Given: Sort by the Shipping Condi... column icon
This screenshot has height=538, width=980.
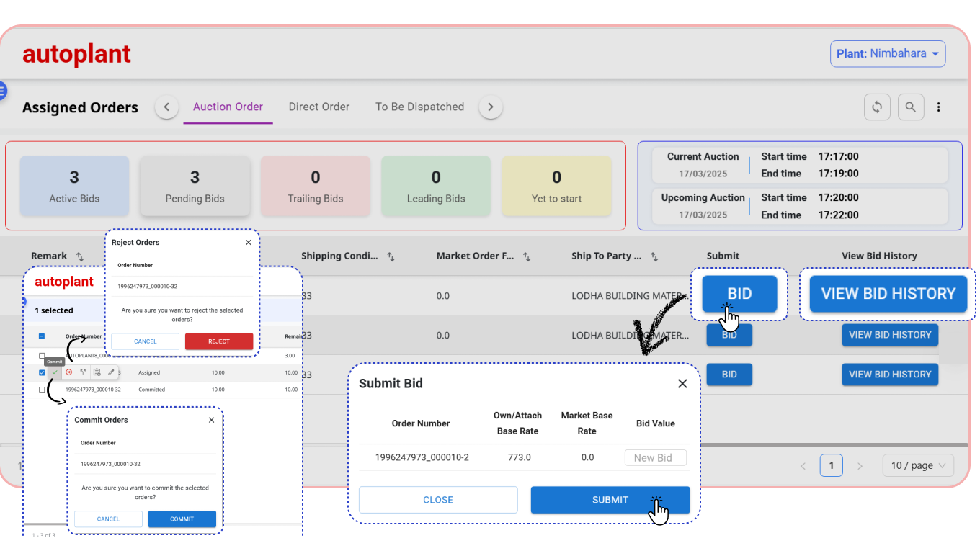Looking at the screenshot, I should click(x=391, y=256).
